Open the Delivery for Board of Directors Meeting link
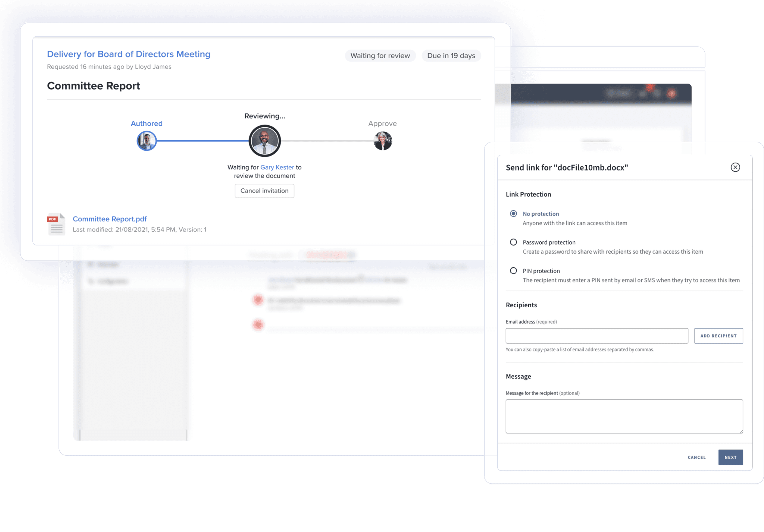Viewport: 764px width, 532px height. [x=129, y=54]
